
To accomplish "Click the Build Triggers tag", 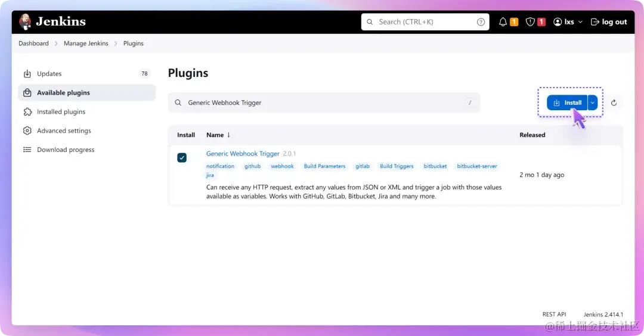I will click(x=397, y=166).
